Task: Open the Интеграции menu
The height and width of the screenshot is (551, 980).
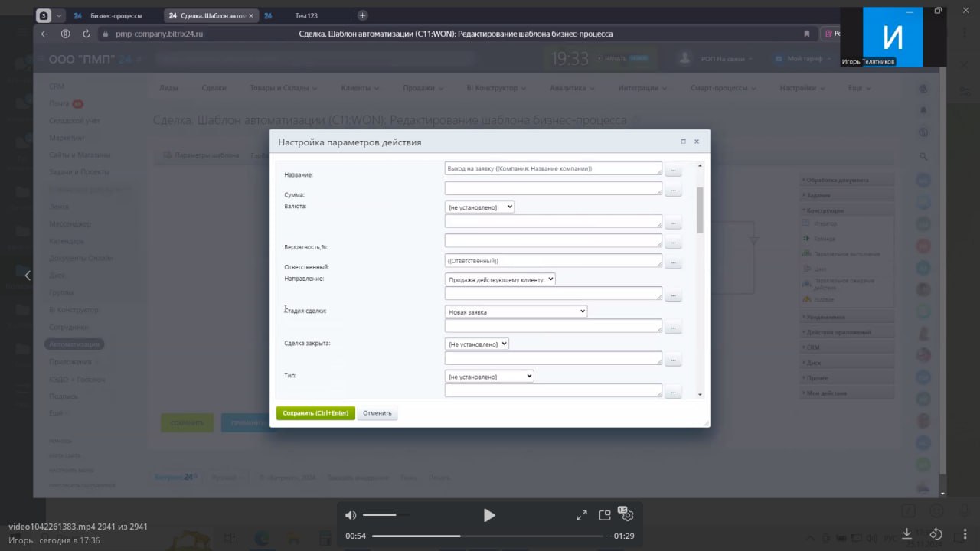Action: tap(642, 88)
